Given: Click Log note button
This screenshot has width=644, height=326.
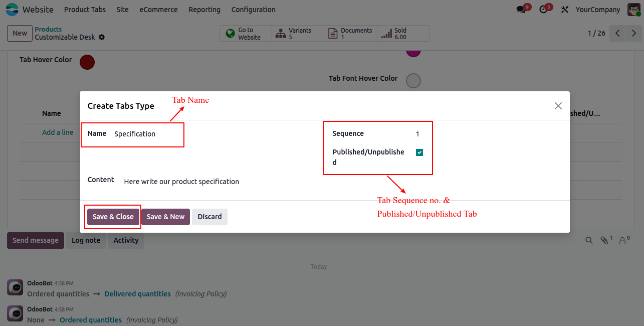Looking at the screenshot, I should pyautogui.click(x=86, y=240).
